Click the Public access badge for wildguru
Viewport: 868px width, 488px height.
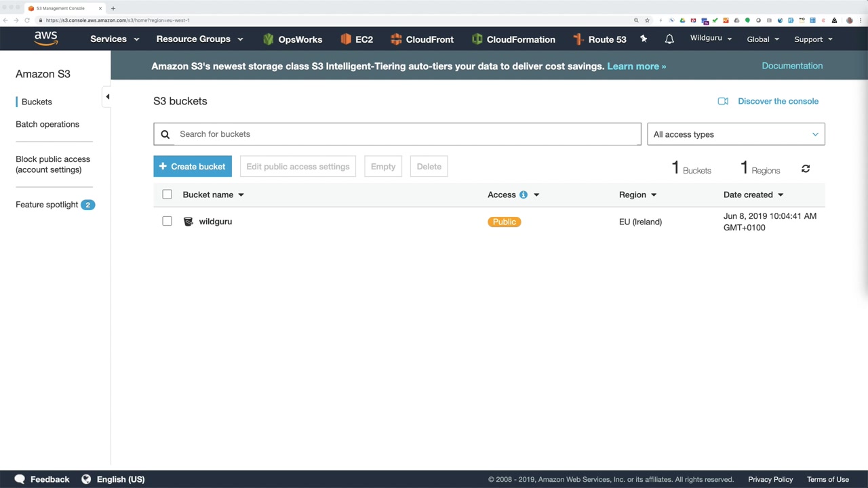[x=504, y=222]
